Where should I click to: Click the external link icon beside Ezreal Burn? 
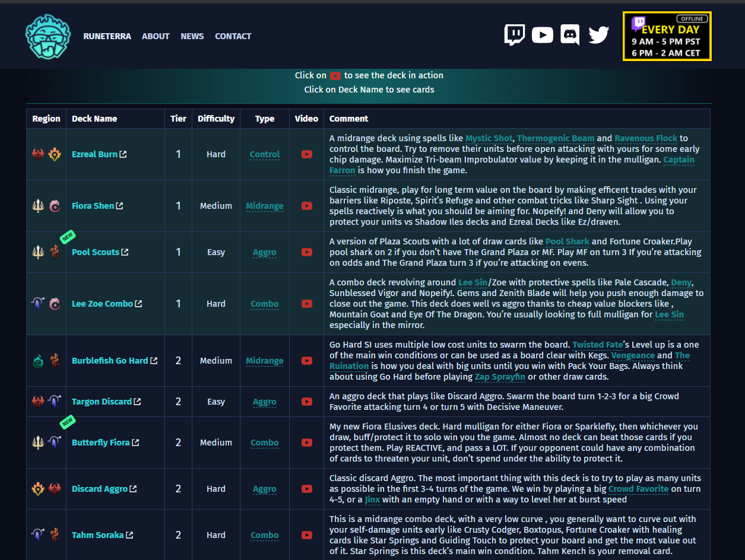pyautogui.click(x=123, y=154)
